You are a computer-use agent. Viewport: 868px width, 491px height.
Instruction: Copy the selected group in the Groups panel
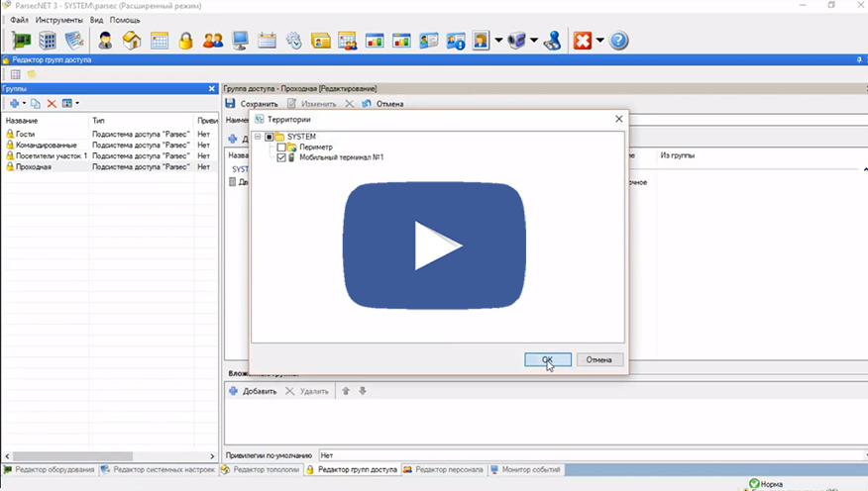click(36, 103)
